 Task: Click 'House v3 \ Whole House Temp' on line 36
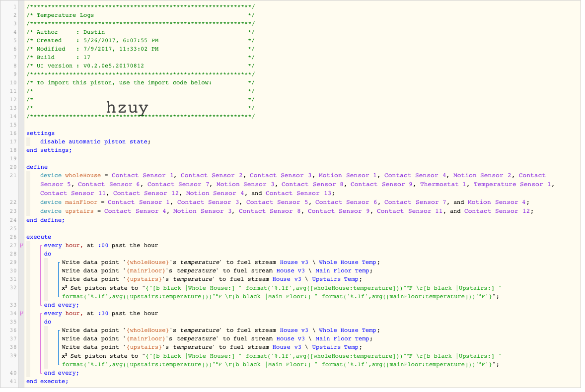[x=328, y=330]
